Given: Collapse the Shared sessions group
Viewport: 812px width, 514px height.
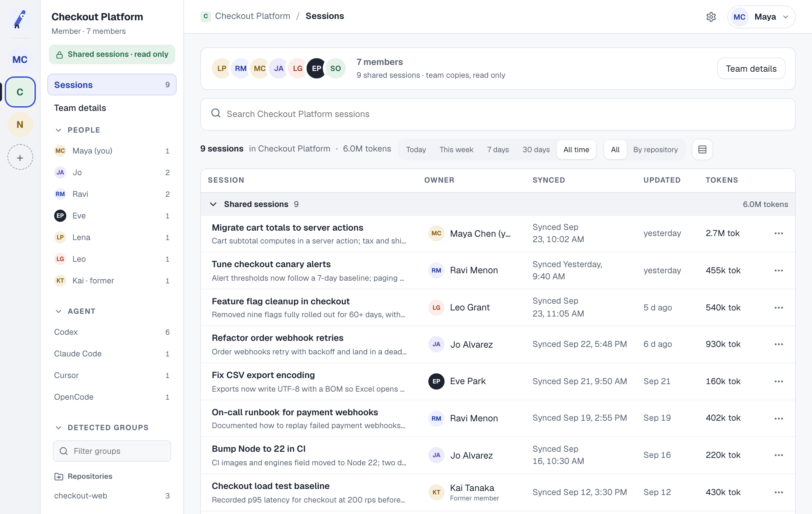Looking at the screenshot, I should 213,204.
